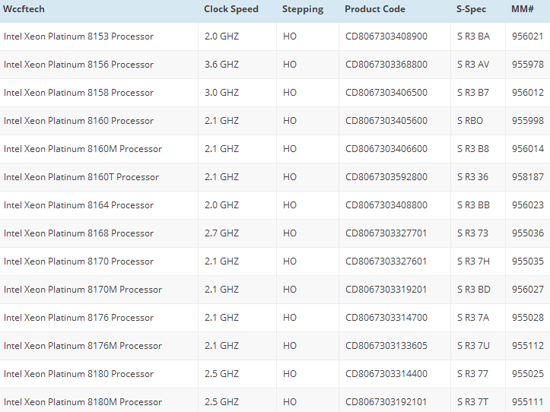
Task: Click the S RBO S-Spec cell
Action: pos(470,121)
